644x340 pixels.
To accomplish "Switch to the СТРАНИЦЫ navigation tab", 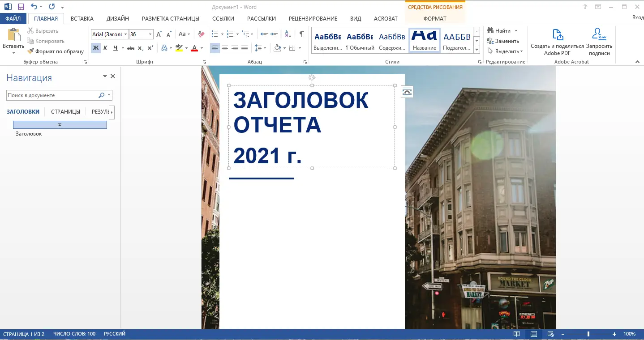I will 65,112.
